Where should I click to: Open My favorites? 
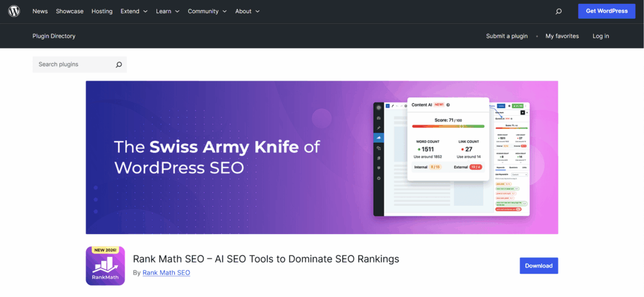pyautogui.click(x=562, y=36)
